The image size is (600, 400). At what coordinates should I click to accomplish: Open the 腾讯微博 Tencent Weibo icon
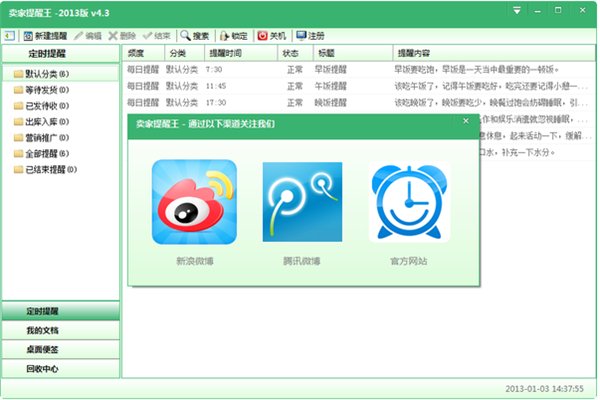(x=302, y=202)
